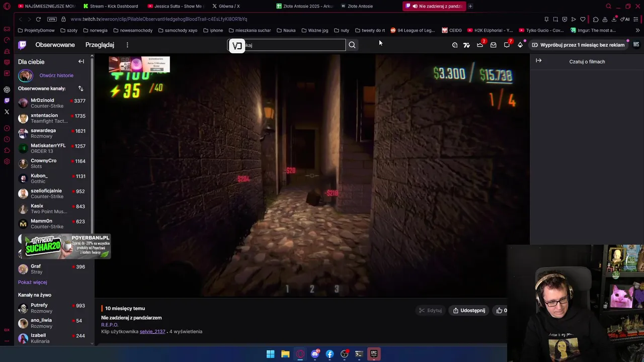Open browser extensions cube icon
The height and width of the screenshot is (362, 644).
tap(596, 19)
